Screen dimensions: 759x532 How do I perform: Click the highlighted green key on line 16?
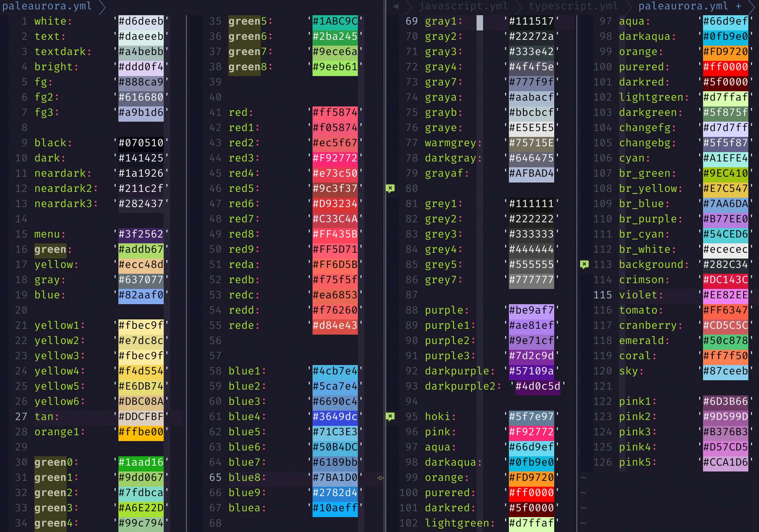coord(50,249)
